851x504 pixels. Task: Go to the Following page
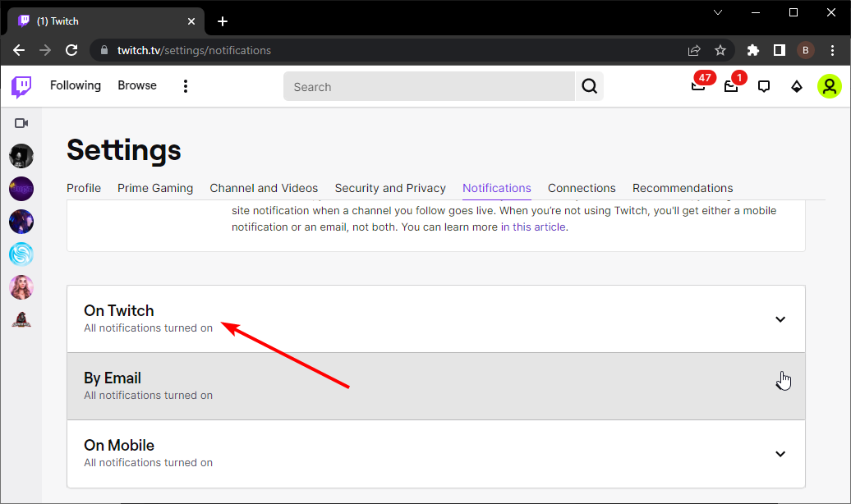pyautogui.click(x=76, y=85)
